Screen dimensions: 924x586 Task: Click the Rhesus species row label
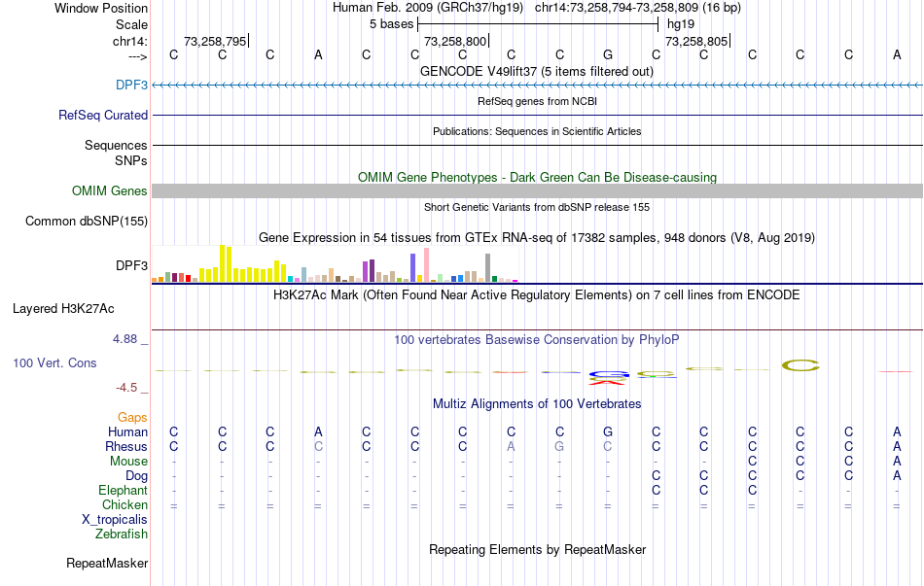point(126,446)
